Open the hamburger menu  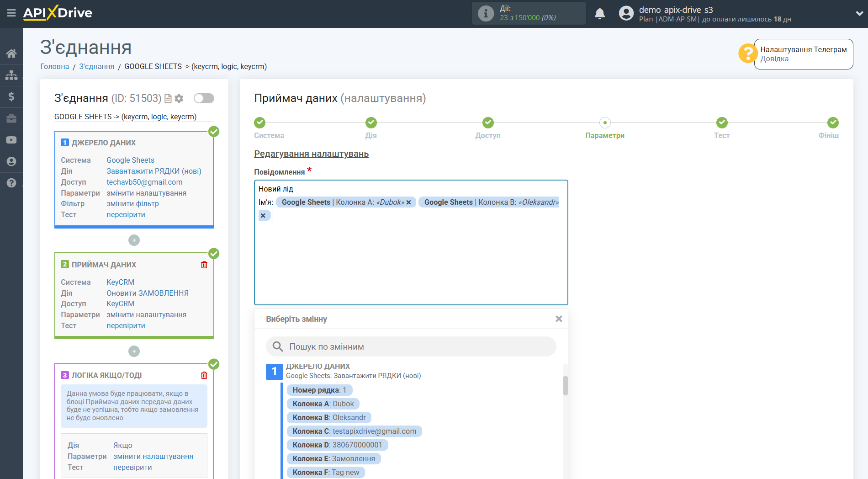pos(11,13)
